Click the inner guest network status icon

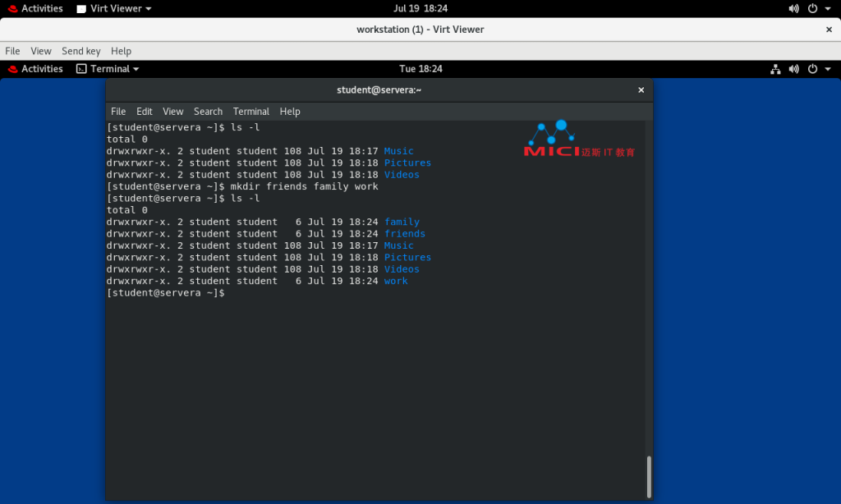pos(775,69)
